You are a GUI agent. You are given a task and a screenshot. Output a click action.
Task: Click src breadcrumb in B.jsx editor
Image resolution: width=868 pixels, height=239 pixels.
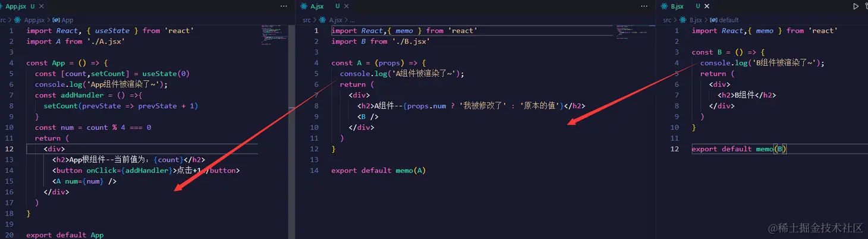click(x=668, y=20)
